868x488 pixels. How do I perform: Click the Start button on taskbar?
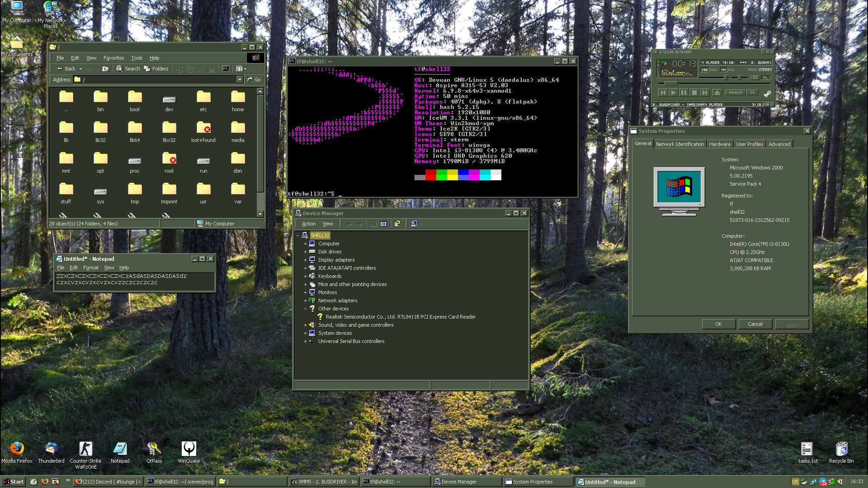[13, 482]
